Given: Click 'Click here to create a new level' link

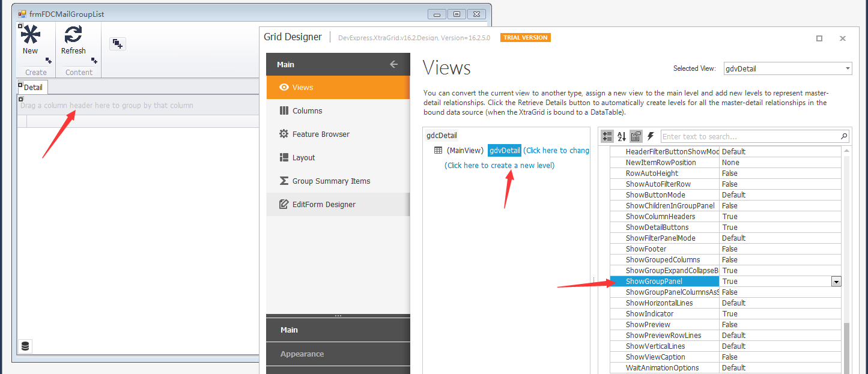Looking at the screenshot, I should pos(499,165).
